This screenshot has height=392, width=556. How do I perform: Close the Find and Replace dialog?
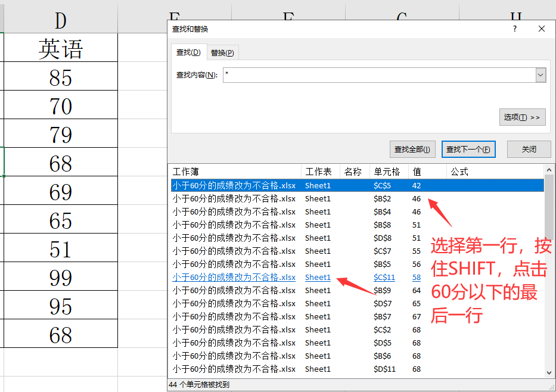tap(542, 29)
